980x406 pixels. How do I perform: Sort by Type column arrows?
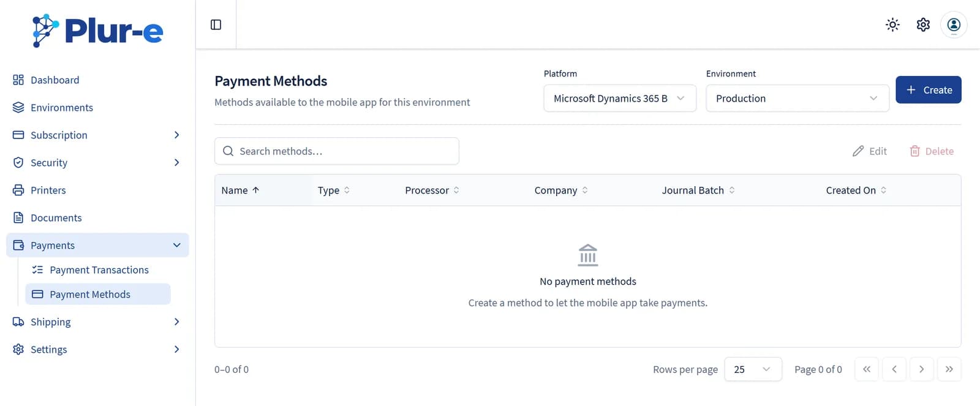[x=347, y=190]
